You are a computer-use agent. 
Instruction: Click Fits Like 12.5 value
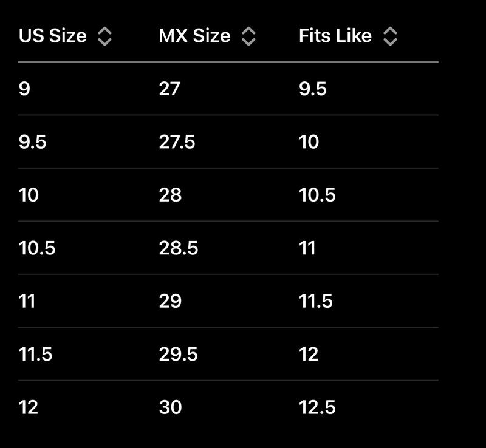coord(317,407)
